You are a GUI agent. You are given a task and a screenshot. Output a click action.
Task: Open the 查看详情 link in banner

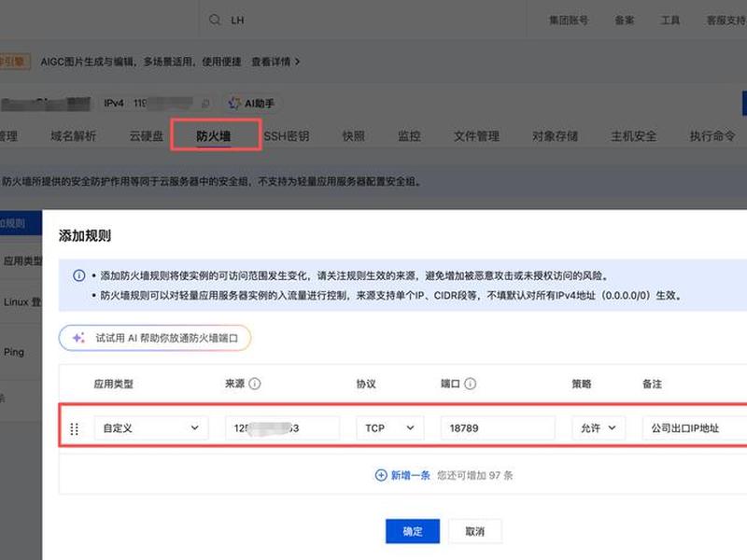[275, 62]
